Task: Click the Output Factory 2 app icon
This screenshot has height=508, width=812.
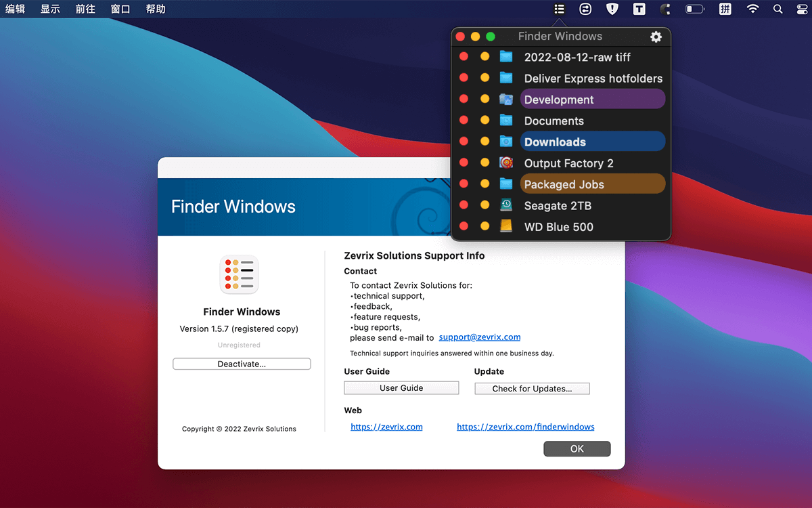Action: [x=506, y=163]
